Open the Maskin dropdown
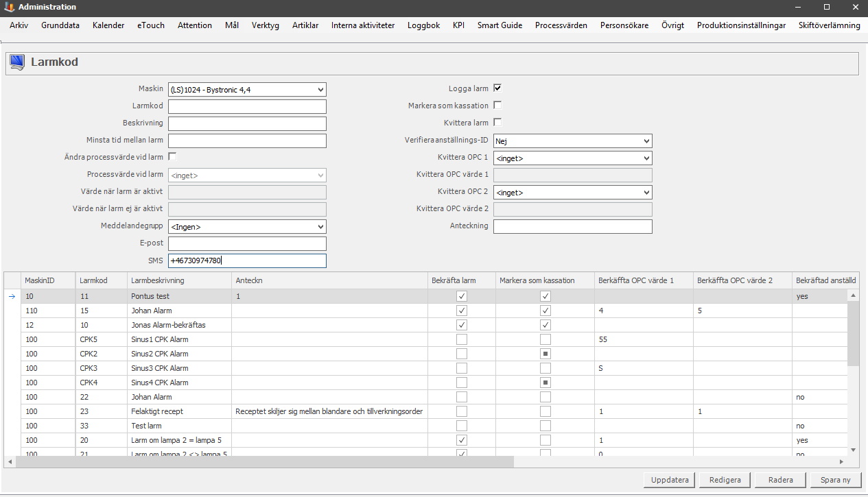Viewport: 868px width, 497px height. [321, 89]
